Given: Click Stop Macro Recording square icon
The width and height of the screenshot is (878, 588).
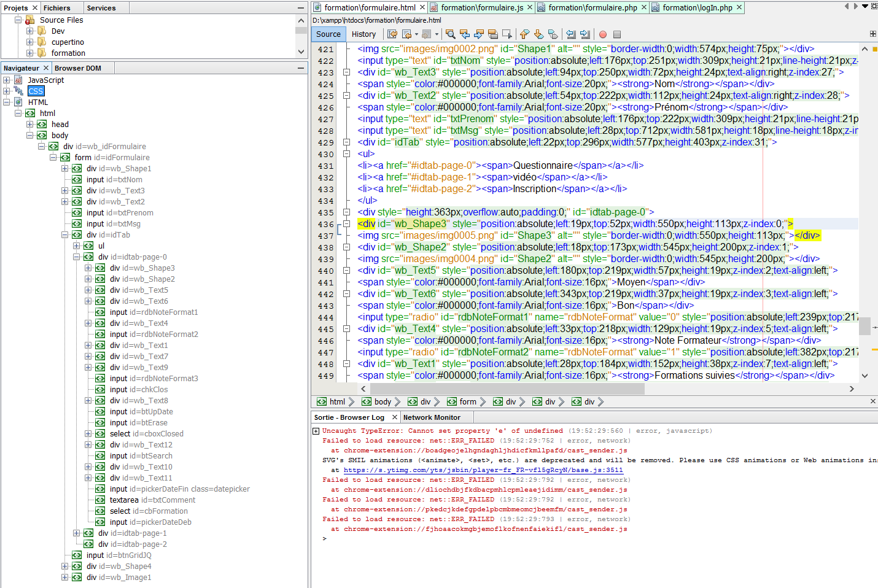Looking at the screenshot, I should pyautogui.click(x=617, y=34).
